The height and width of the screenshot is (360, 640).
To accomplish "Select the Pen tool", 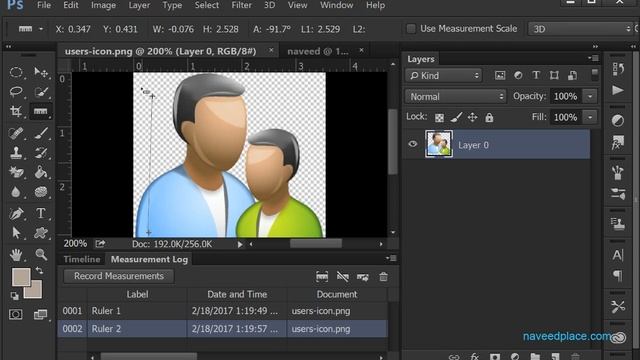I will [x=16, y=213].
